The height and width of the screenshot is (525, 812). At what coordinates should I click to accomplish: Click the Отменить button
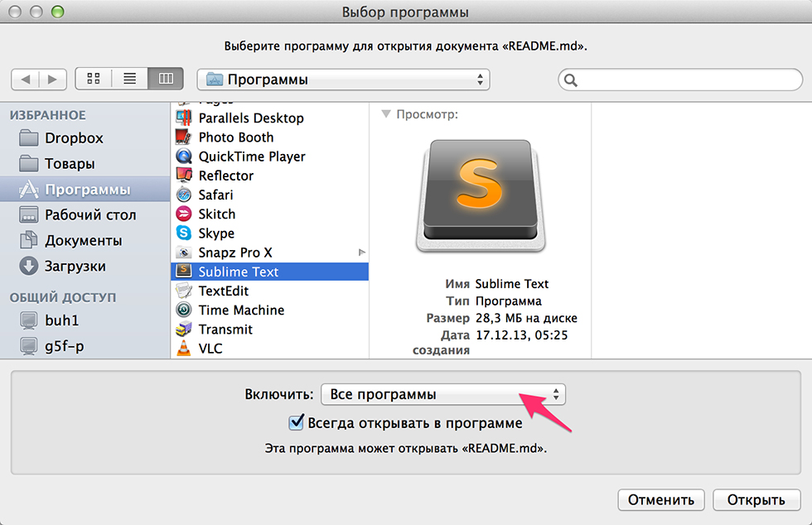point(661,500)
